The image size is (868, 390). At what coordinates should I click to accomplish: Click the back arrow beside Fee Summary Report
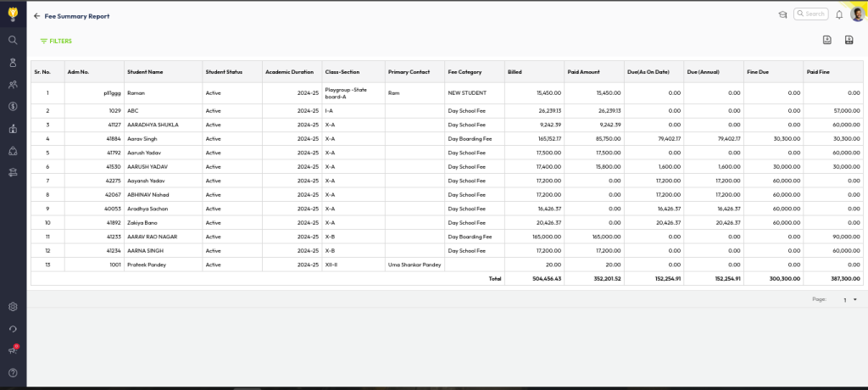[36, 16]
